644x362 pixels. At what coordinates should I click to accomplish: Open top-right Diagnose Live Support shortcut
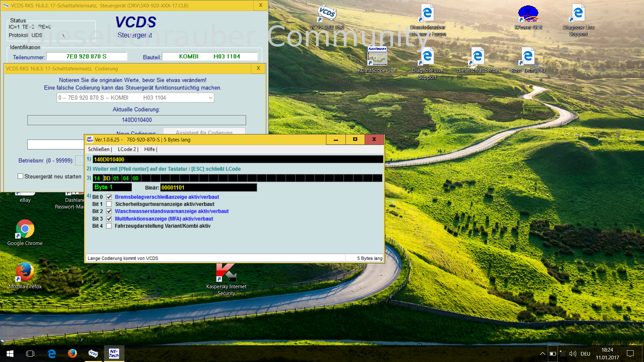click(578, 20)
